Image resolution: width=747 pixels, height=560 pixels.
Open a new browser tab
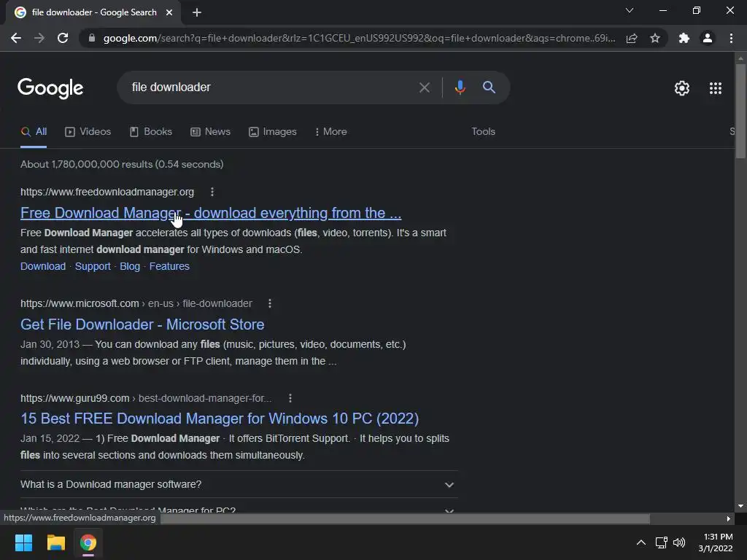197,12
